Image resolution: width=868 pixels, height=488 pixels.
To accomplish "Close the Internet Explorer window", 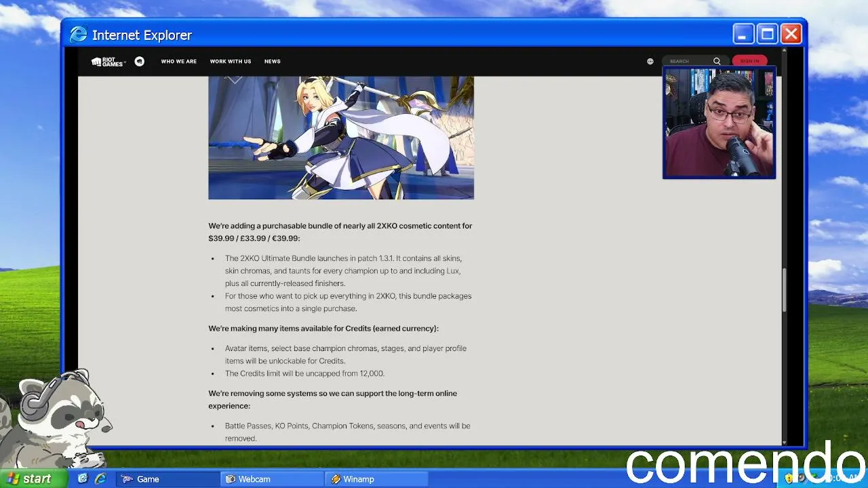I will click(791, 34).
